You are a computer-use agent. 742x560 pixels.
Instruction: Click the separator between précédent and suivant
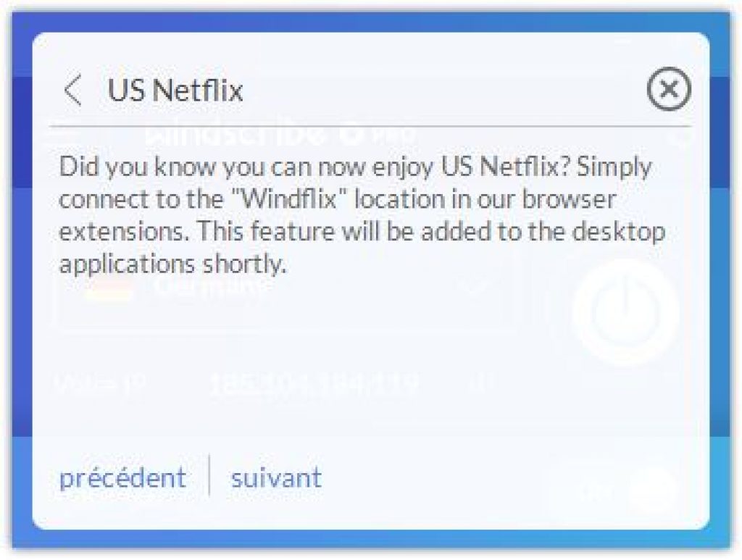pyautogui.click(x=209, y=475)
